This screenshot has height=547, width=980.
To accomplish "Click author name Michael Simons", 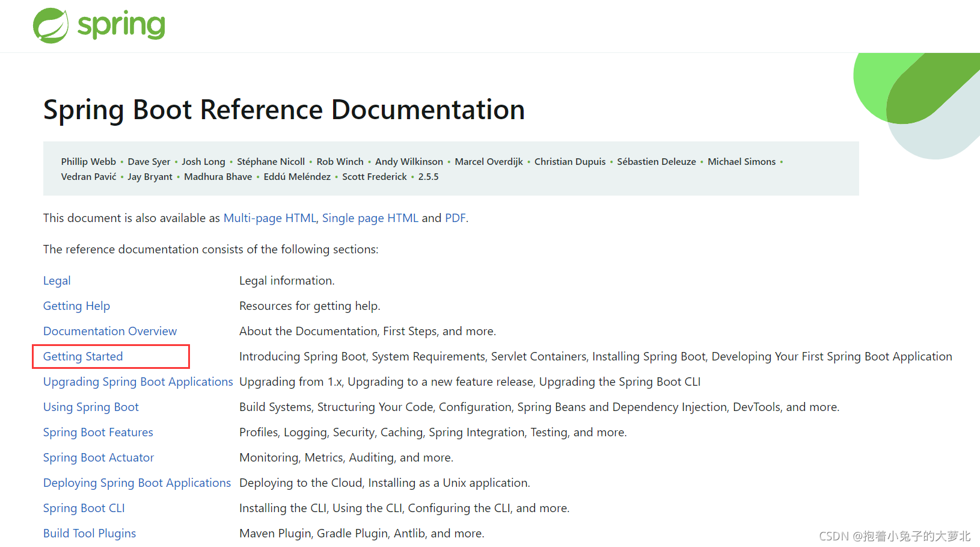I will pos(741,162).
